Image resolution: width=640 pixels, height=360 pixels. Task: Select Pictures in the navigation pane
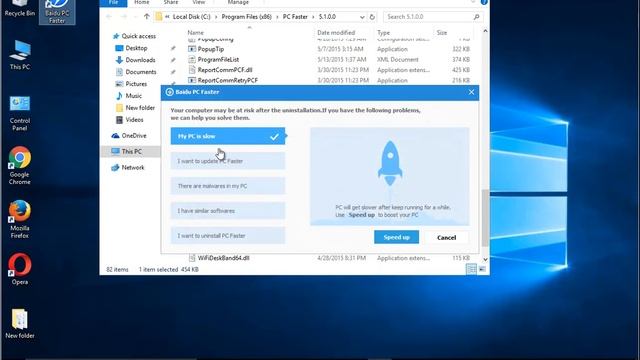pyautogui.click(x=136, y=84)
